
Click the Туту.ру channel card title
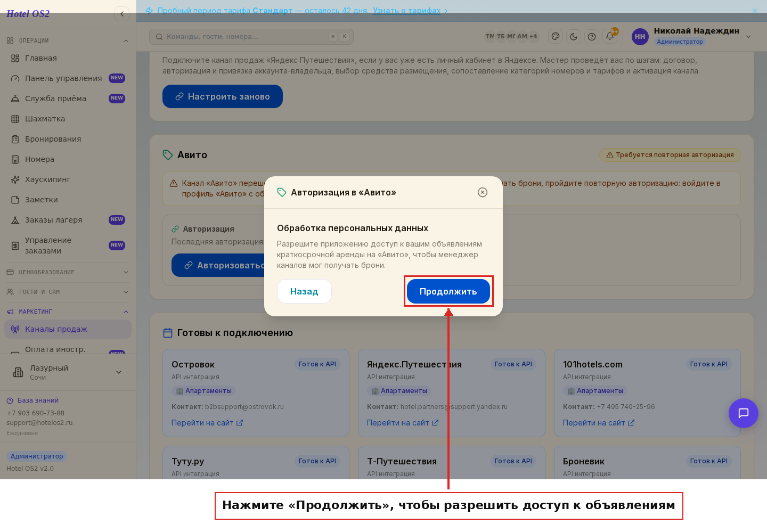[x=187, y=462]
